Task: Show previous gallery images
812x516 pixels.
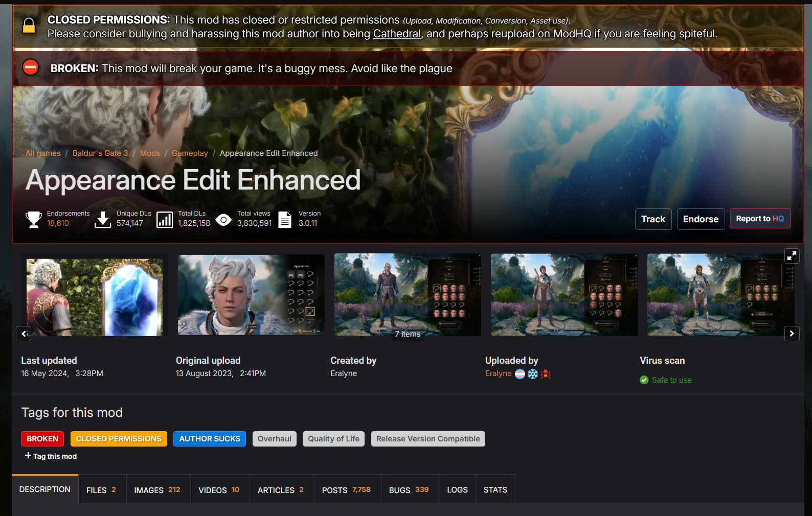Action: (x=24, y=334)
